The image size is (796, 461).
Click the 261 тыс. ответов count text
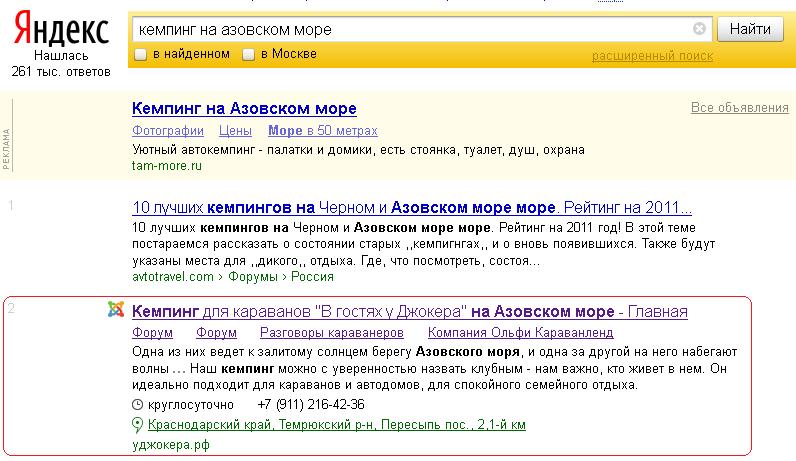click(x=61, y=72)
